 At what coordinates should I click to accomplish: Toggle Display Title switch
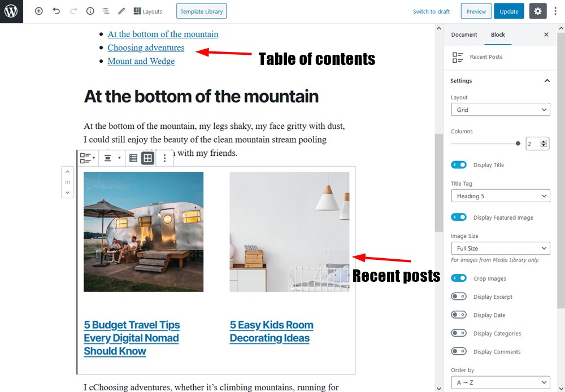459,165
